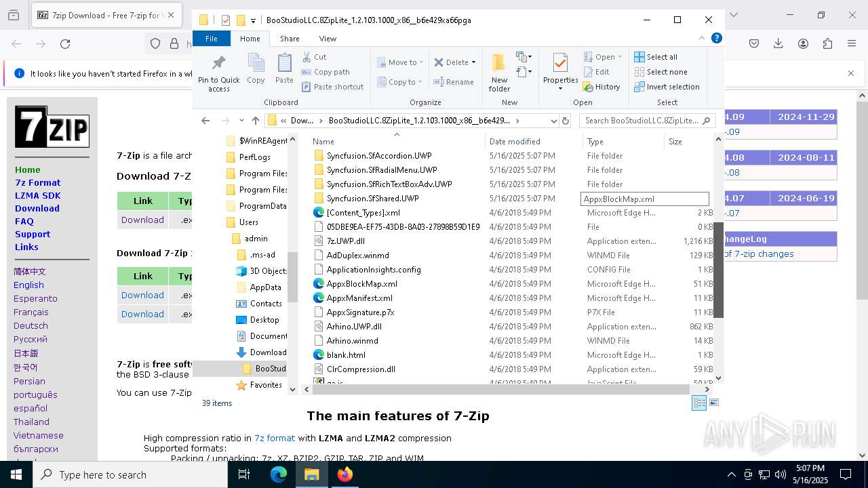Image resolution: width=868 pixels, height=488 pixels.
Task: Go up one folder level
Action: point(256,121)
